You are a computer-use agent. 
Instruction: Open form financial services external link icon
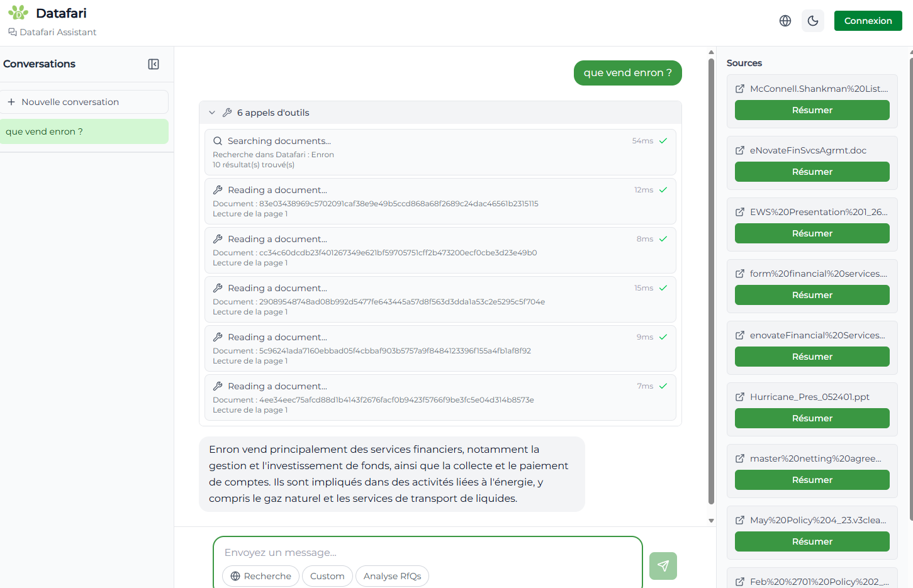tap(740, 274)
